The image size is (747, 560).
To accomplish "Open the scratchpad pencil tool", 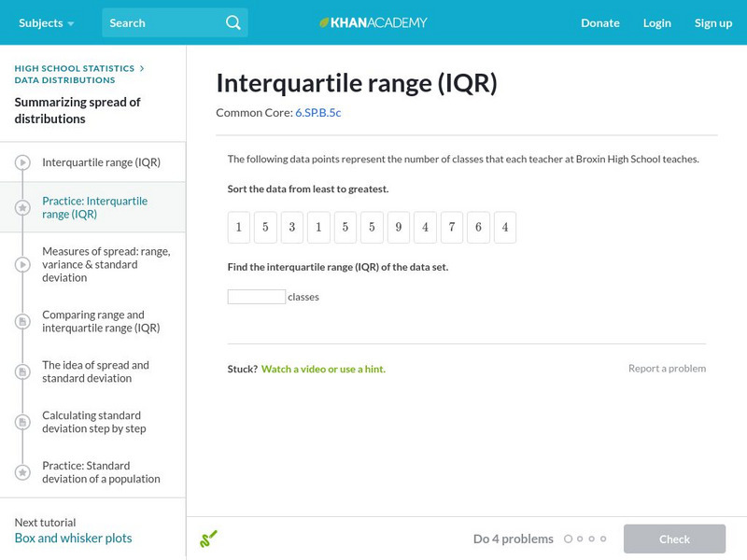I will [x=208, y=539].
